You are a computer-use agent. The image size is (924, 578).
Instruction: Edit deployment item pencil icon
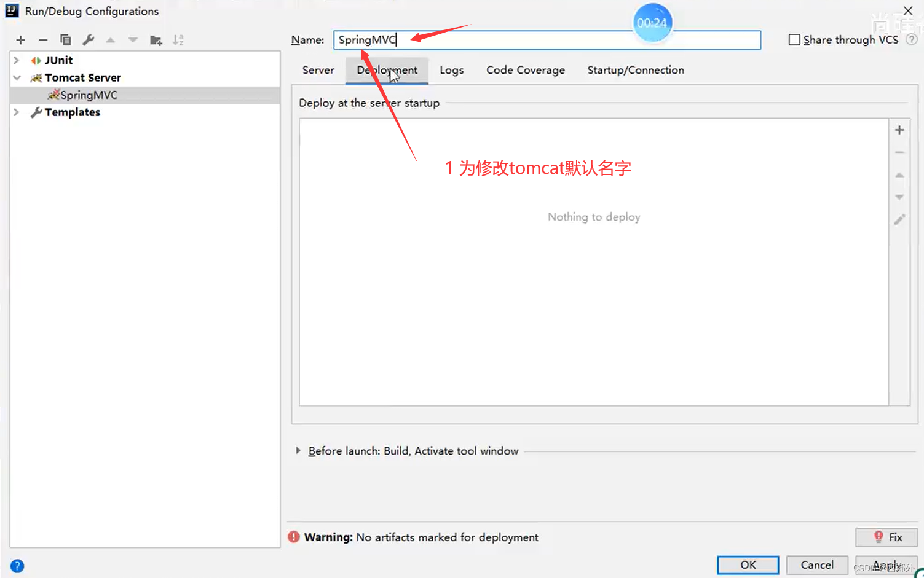899,219
